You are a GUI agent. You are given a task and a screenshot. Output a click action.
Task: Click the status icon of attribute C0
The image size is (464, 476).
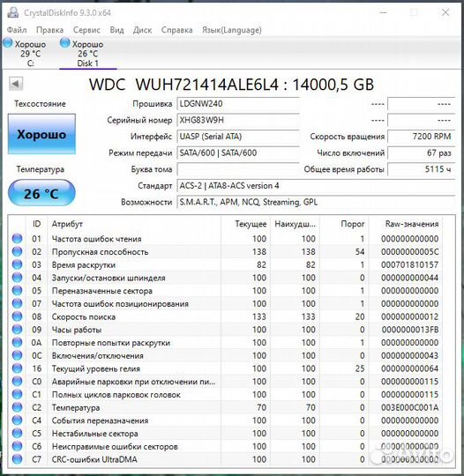pos(18,382)
